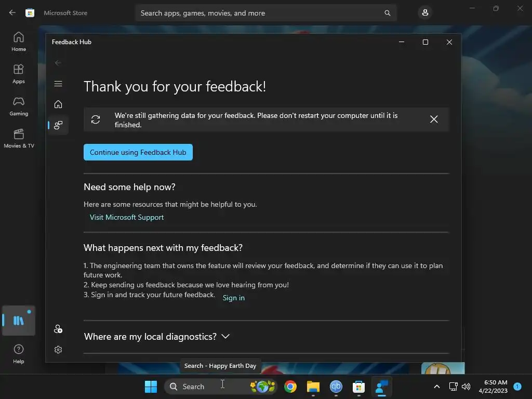Viewport: 532px width, 399px height.
Task: Go to Feedback Hub home icon
Action: pos(58,104)
